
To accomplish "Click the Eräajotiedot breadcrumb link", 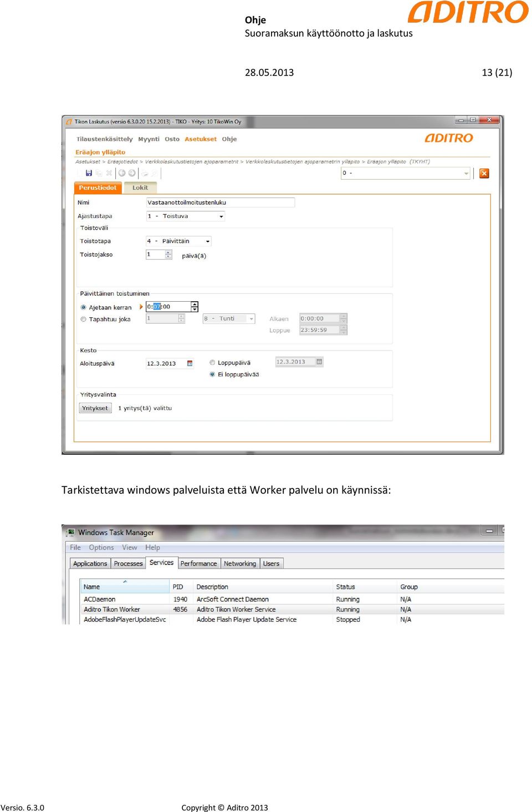I will (122, 162).
